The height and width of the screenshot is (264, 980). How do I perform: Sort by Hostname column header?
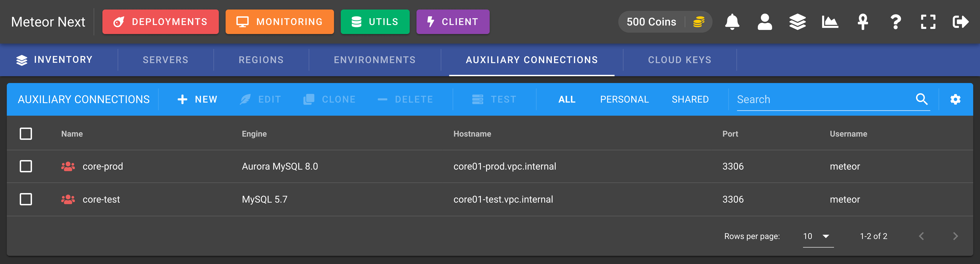click(472, 134)
